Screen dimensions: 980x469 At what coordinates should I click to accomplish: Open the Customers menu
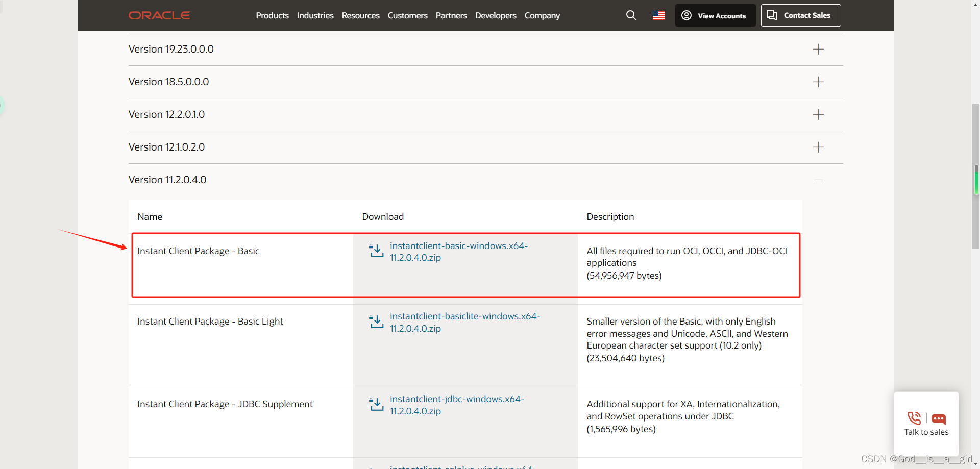[407, 15]
